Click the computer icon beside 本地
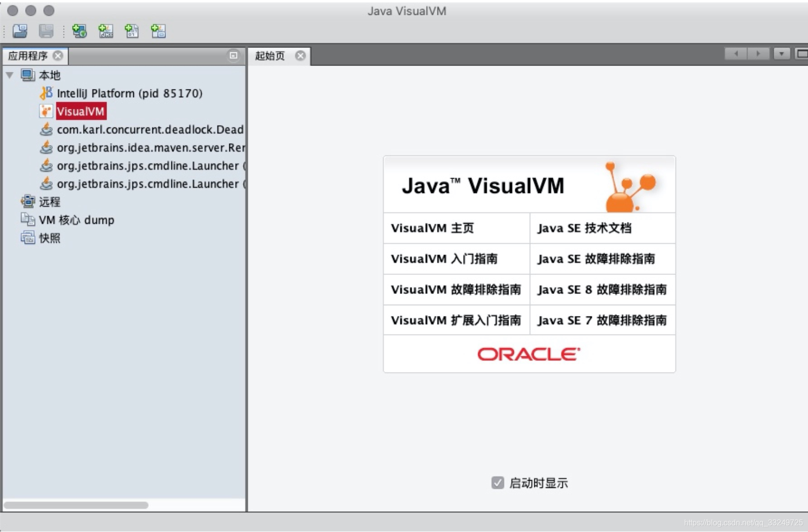 (28, 75)
